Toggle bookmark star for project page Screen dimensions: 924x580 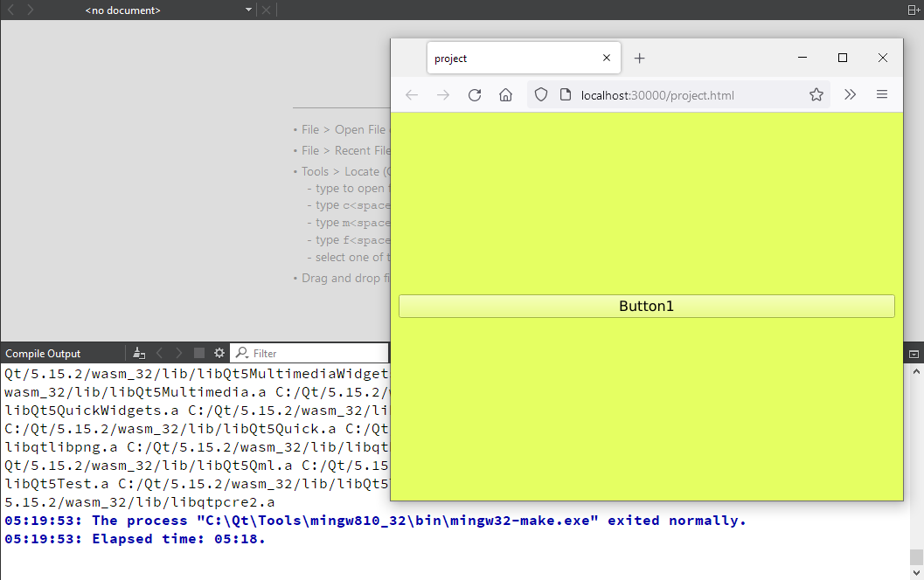[x=816, y=94]
